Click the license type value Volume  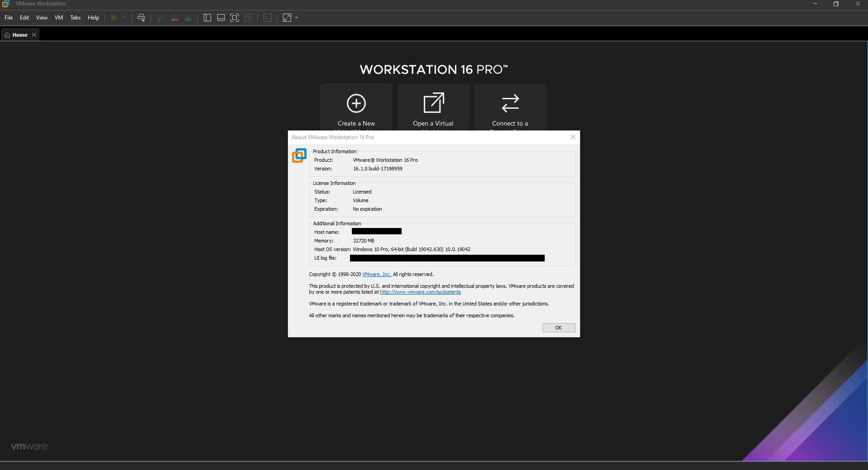[x=360, y=200]
